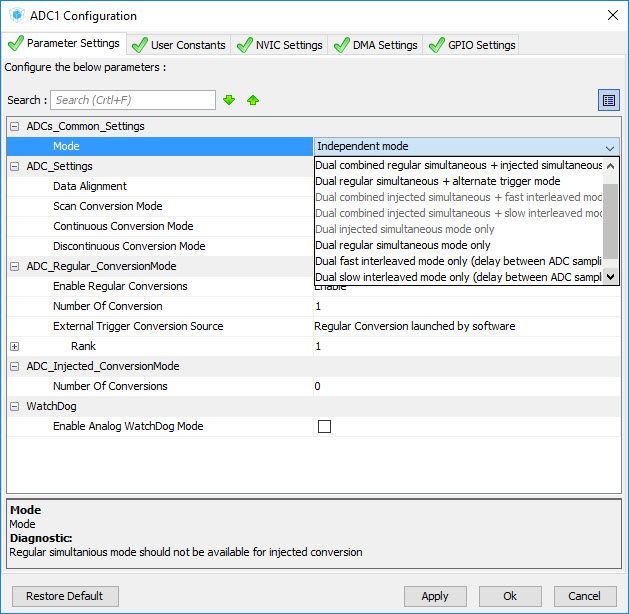Click the Ok button
This screenshot has width=629, height=614.
510,596
